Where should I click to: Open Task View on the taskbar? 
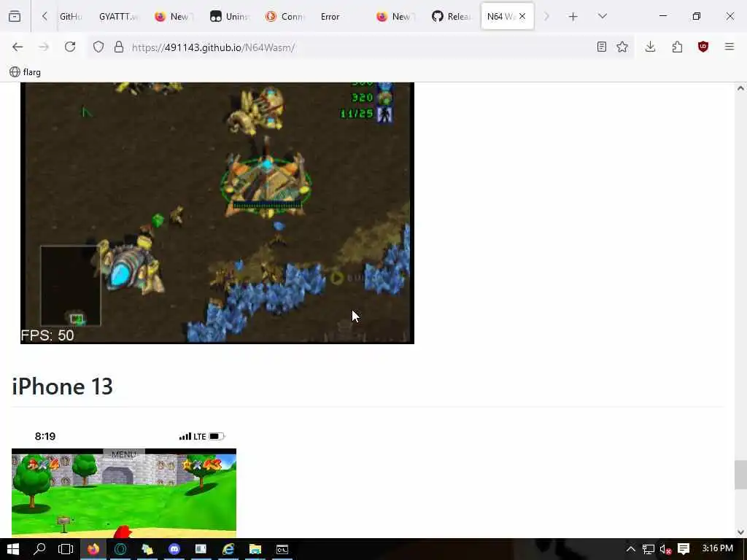66,550
